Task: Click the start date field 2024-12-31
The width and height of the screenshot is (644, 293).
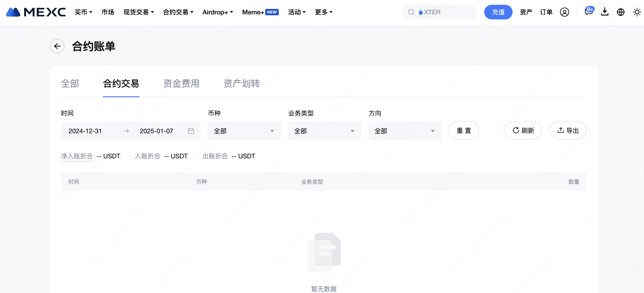Action: 85,131
